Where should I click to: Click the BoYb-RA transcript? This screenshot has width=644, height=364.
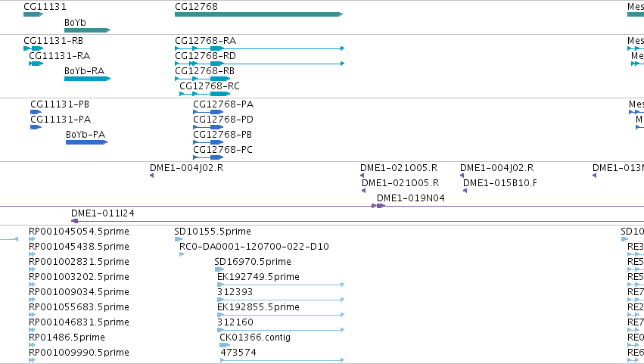(88, 79)
